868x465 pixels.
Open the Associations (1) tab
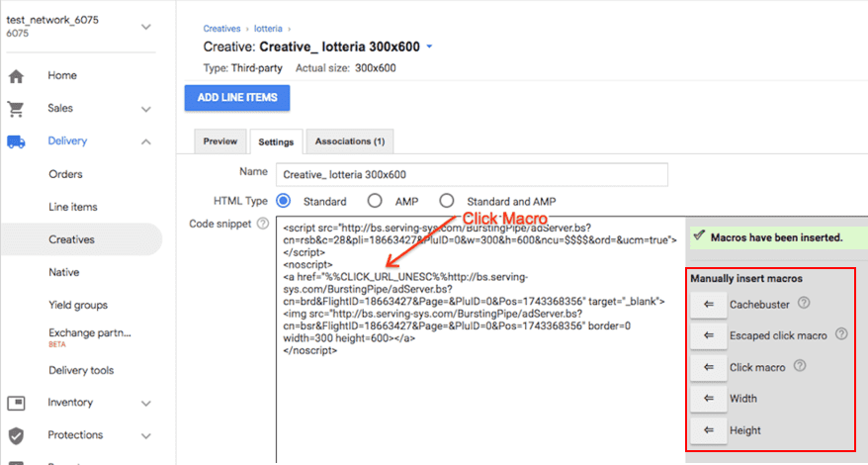350,141
